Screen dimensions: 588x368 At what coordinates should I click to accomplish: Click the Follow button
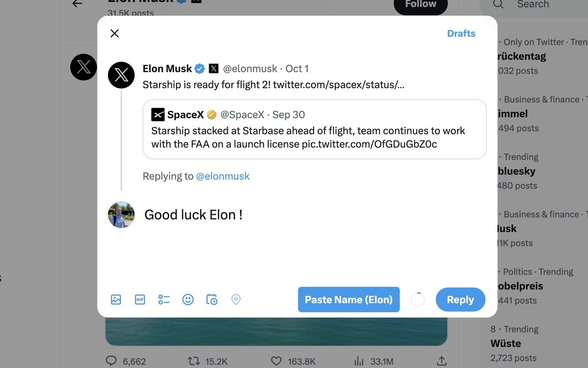(420, 5)
